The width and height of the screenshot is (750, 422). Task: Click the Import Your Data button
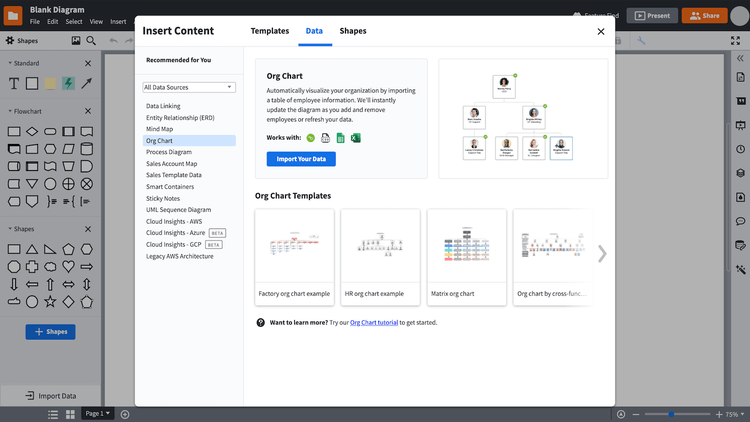click(301, 159)
